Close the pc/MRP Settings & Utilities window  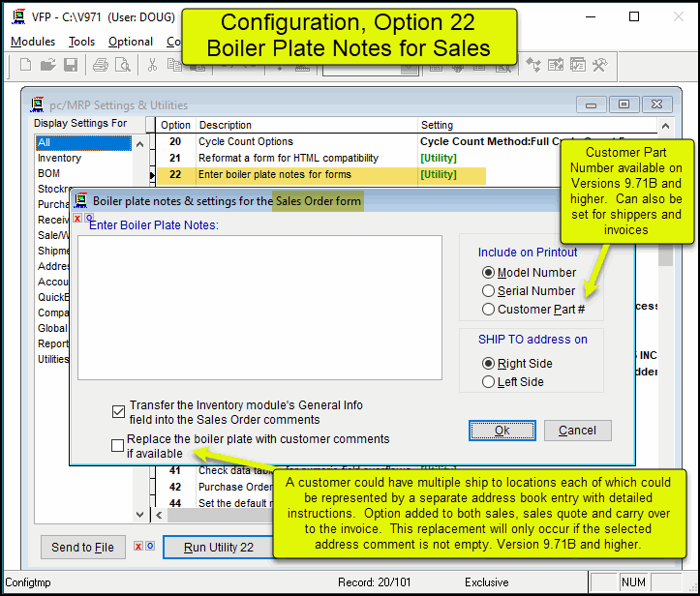(x=656, y=104)
